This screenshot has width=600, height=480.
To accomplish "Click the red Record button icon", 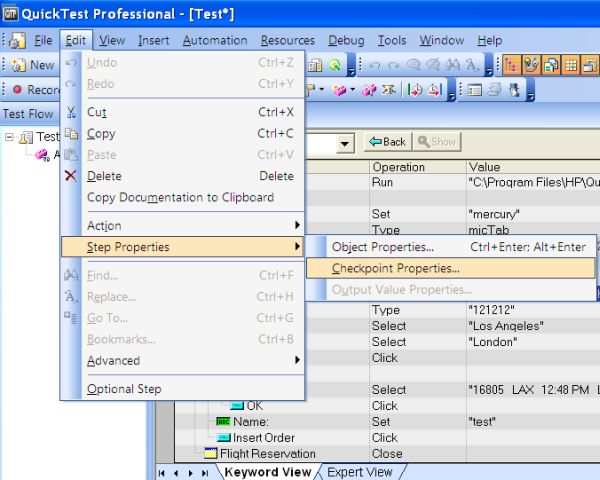I will [x=17, y=89].
